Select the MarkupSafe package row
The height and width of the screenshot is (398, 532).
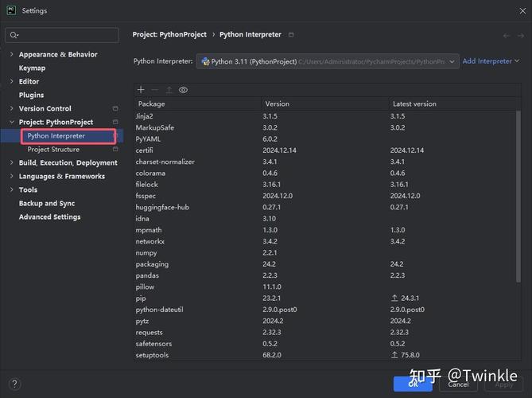pyautogui.click(x=325, y=127)
